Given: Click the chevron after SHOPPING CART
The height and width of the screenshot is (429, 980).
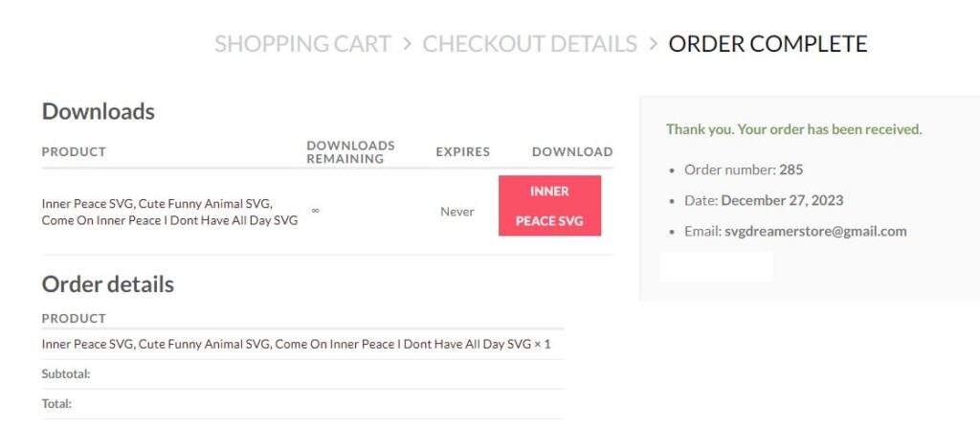Looking at the screenshot, I should [x=407, y=44].
